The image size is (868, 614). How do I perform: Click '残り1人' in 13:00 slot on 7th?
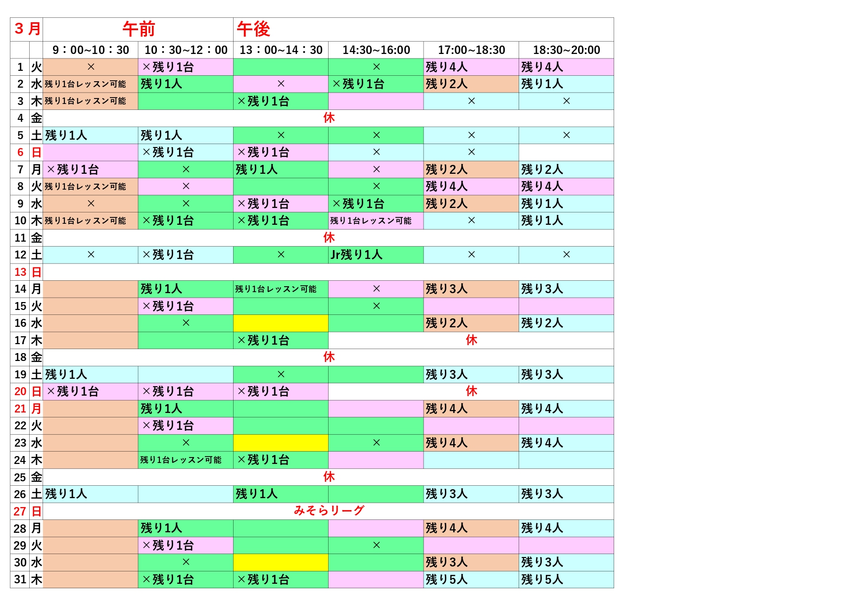256,169
